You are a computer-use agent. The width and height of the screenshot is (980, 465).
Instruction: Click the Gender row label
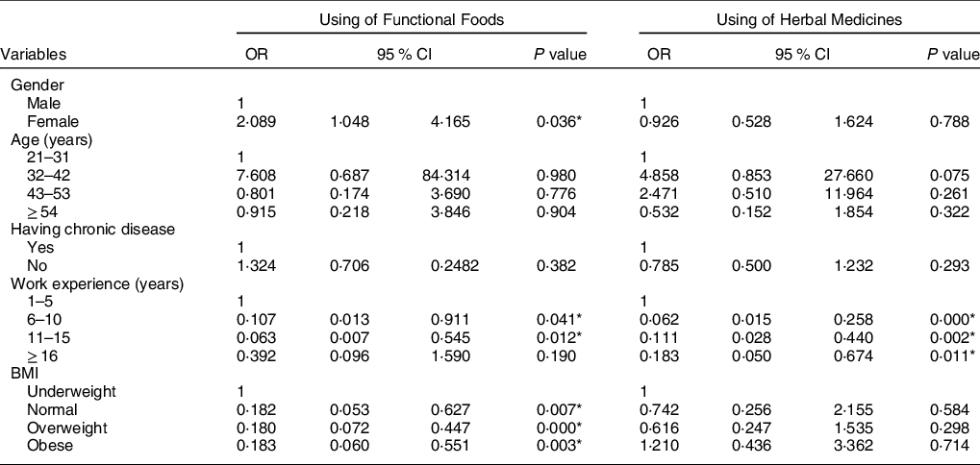[35, 86]
